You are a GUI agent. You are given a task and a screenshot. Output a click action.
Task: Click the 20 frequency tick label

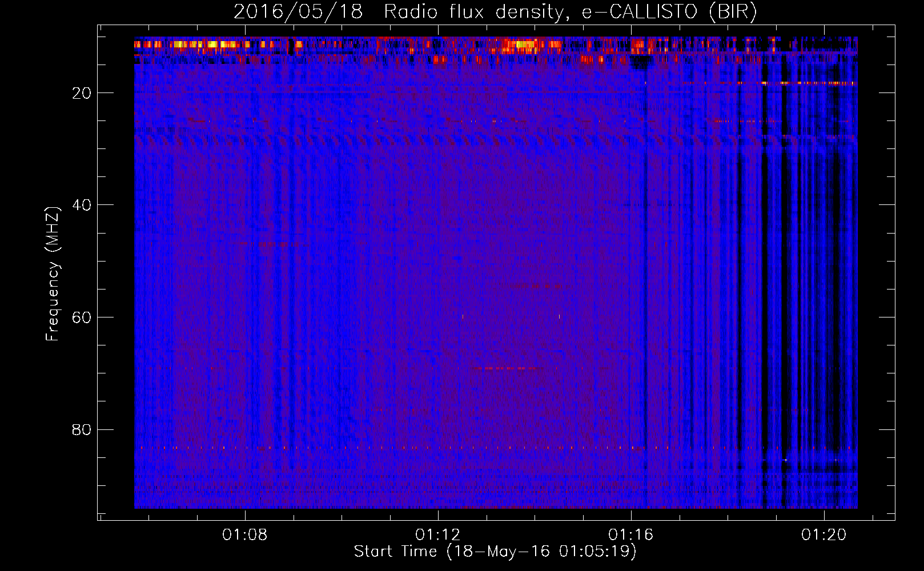[x=82, y=93]
